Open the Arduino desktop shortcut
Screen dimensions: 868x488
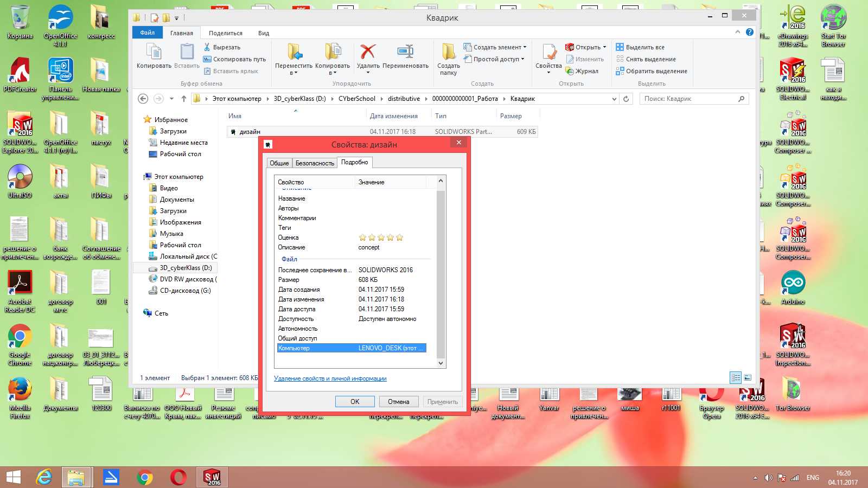(793, 288)
